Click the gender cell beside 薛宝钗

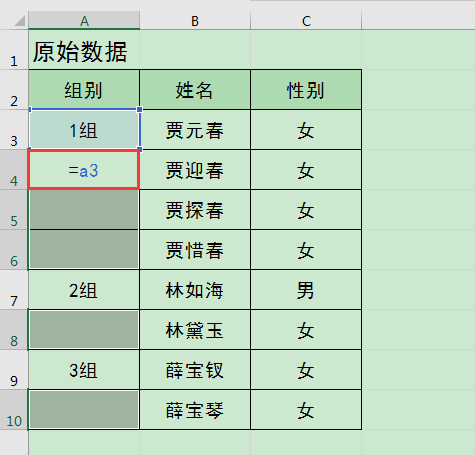306,370
